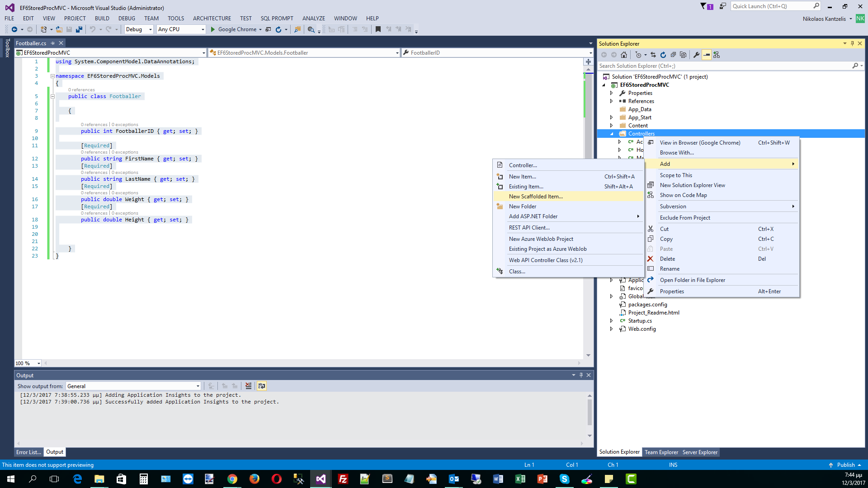Click the Save All toolbar icon
The image size is (868, 488).
coord(79,29)
